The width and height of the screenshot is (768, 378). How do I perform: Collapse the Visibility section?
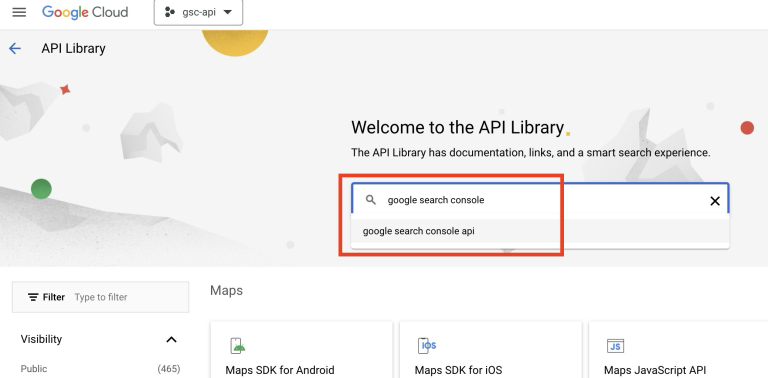click(171, 339)
